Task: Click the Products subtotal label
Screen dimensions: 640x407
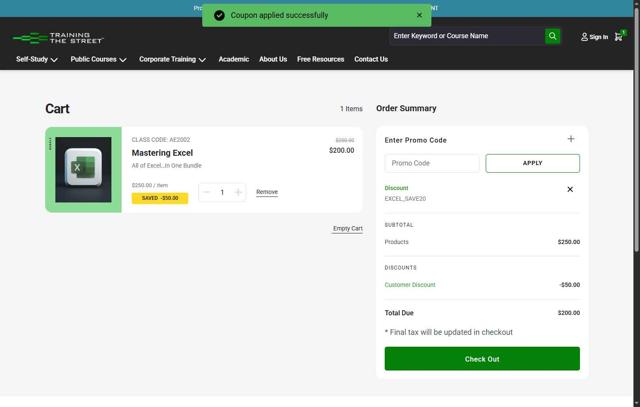Action: pyautogui.click(x=396, y=242)
